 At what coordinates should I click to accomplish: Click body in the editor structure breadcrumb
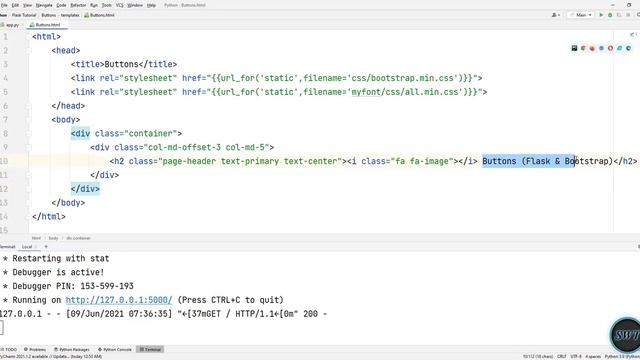(53, 238)
